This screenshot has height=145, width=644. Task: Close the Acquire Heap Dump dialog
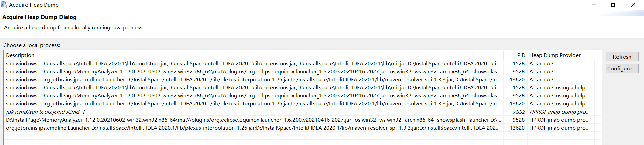tap(633, 5)
